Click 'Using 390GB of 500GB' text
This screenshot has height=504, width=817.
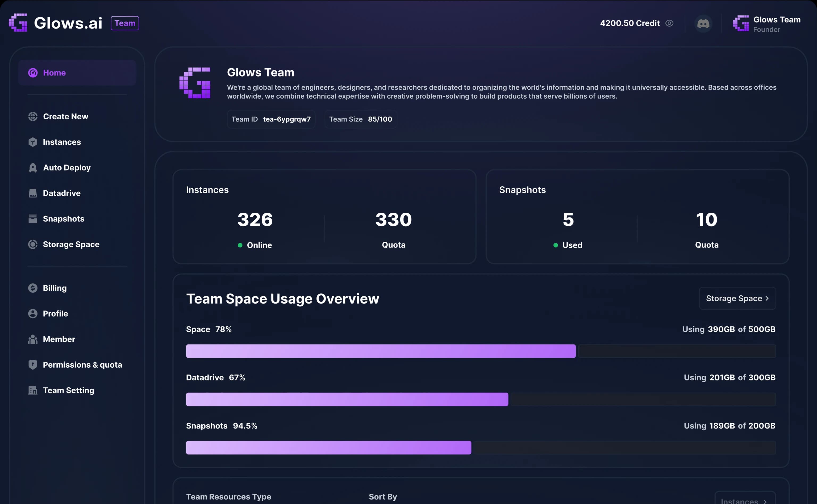(729, 329)
